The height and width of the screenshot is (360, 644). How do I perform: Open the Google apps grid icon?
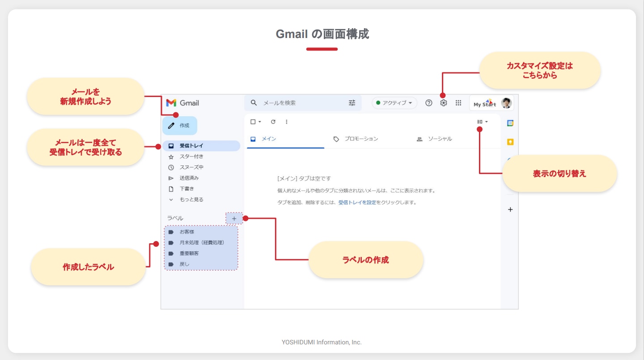[458, 103]
